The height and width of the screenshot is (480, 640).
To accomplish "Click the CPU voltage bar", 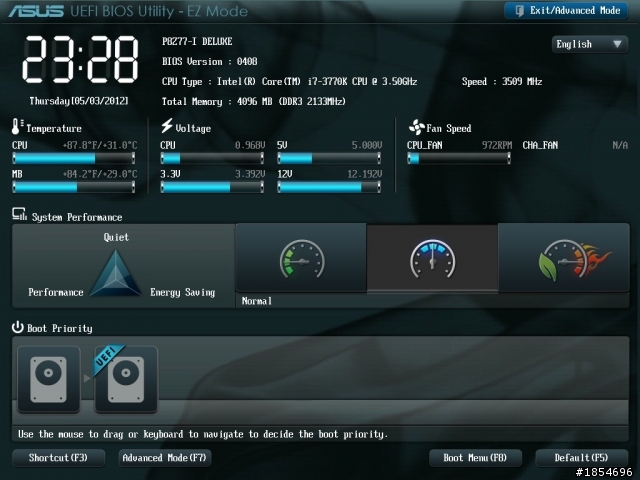I will tap(212, 158).
